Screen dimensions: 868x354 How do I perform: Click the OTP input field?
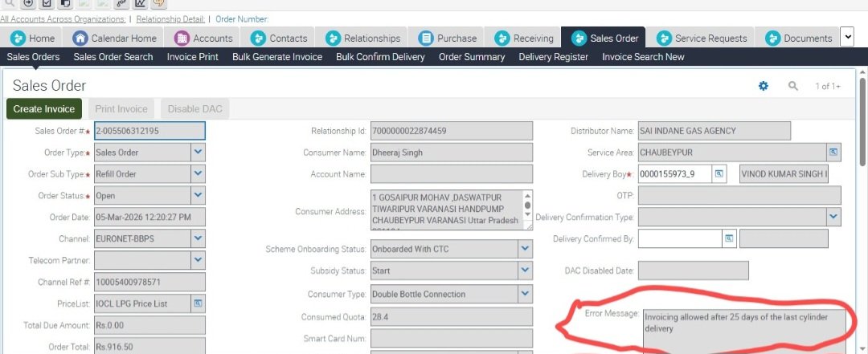tap(739, 195)
